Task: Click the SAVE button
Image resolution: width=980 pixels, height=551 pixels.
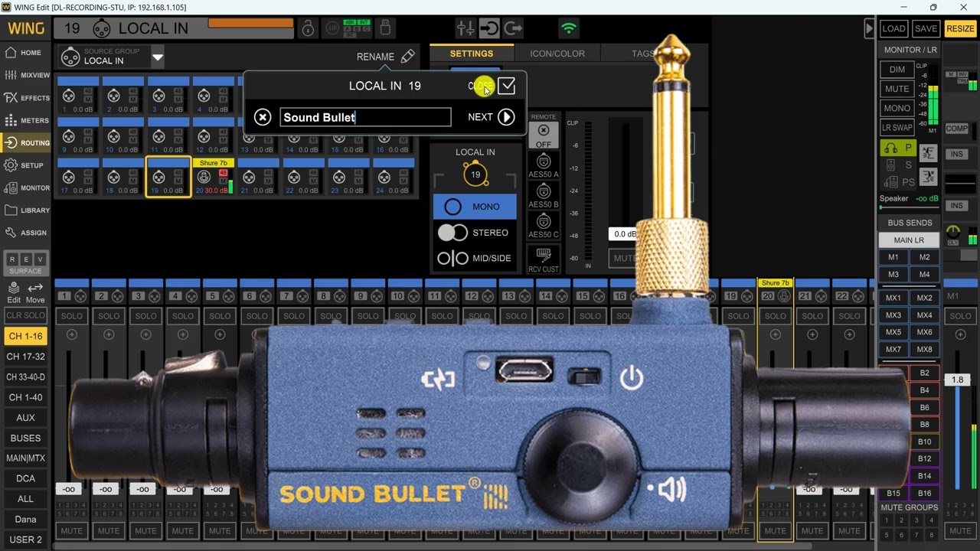Action: (x=926, y=28)
